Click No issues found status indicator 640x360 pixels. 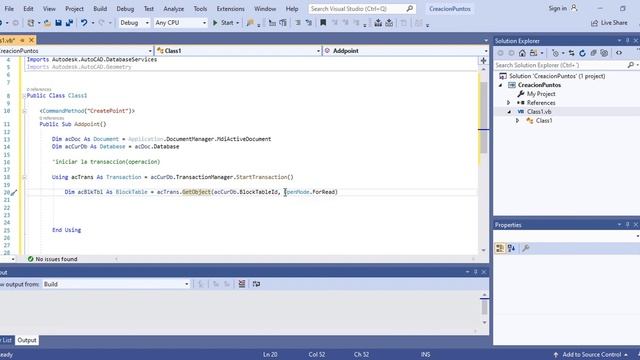coord(52,259)
